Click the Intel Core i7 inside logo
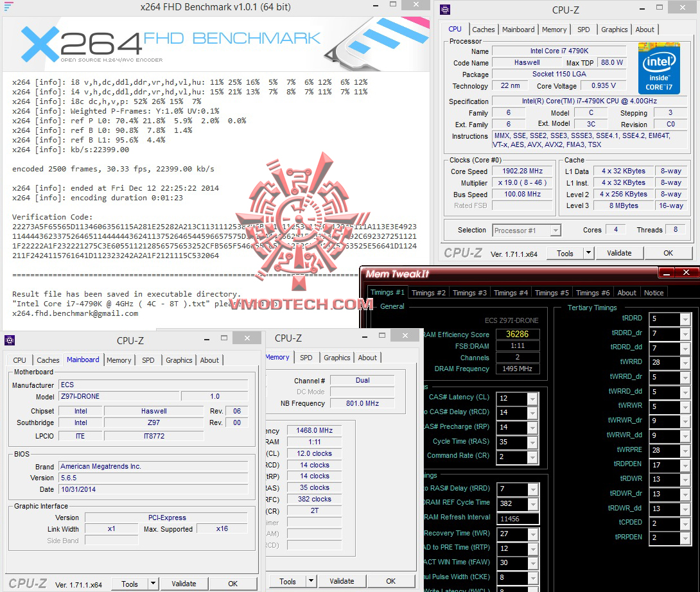700x592 pixels. (x=659, y=68)
